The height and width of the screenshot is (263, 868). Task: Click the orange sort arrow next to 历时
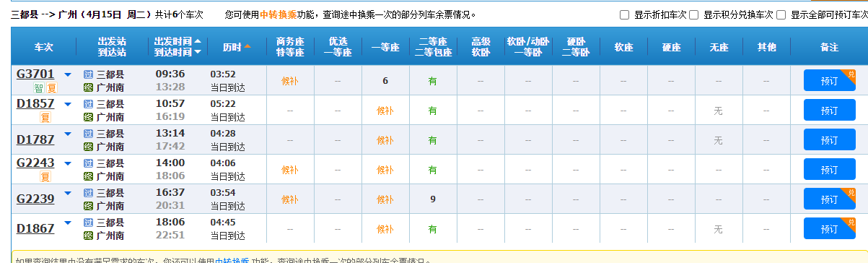click(247, 47)
